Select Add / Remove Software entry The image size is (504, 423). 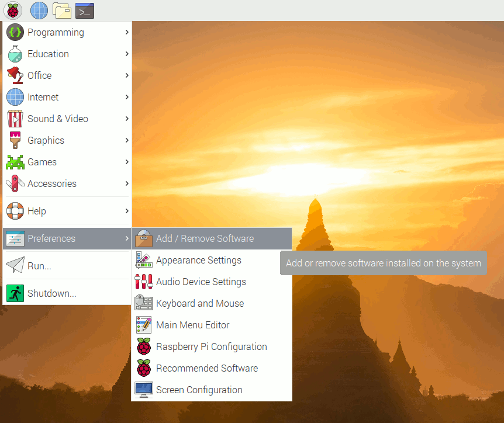(x=212, y=238)
